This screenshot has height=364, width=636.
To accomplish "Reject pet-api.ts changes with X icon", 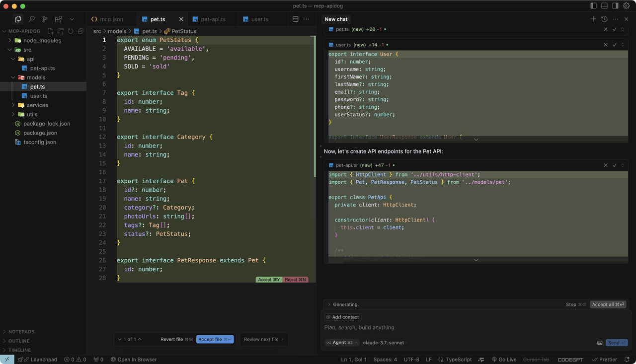I will click(606, 165).
